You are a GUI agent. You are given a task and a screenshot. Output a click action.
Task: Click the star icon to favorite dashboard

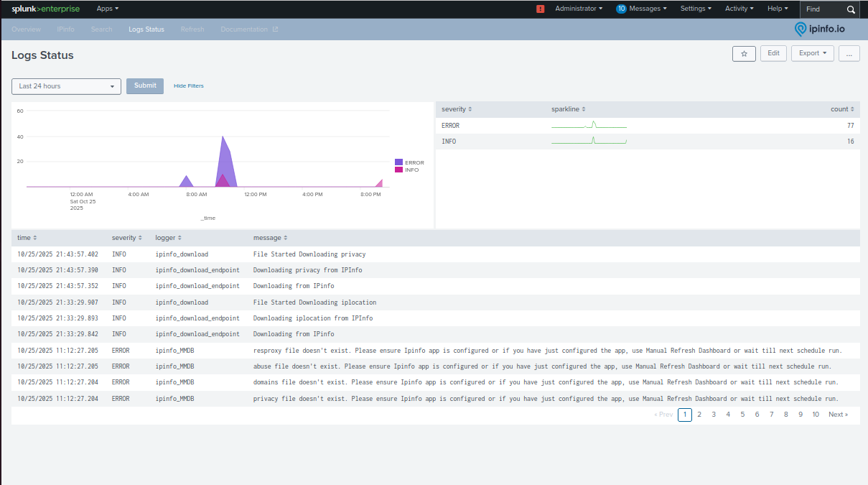click(x=744, y=53)
